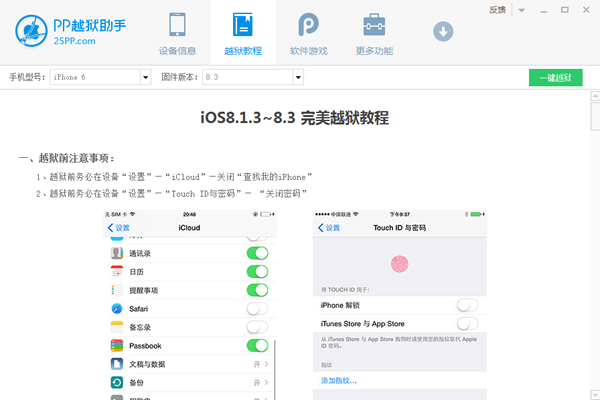Click the iPhone 6 model field
600x400 pixels.
95,77
